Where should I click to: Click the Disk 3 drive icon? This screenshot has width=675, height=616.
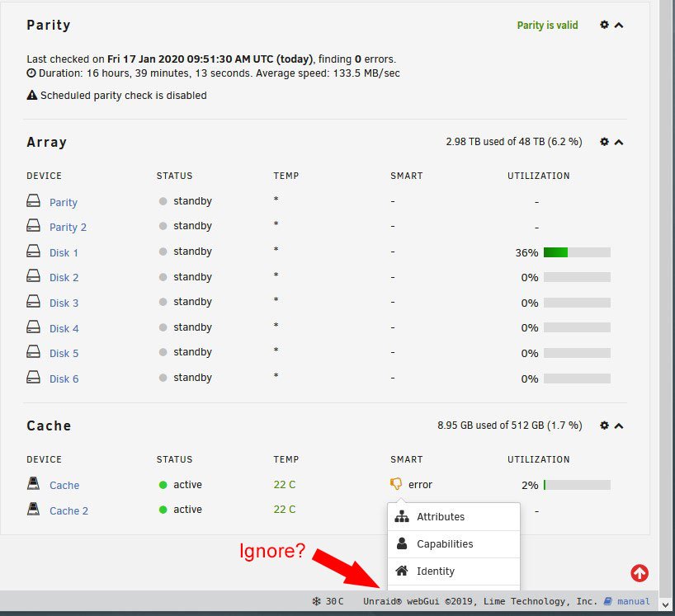pos(33,301)
